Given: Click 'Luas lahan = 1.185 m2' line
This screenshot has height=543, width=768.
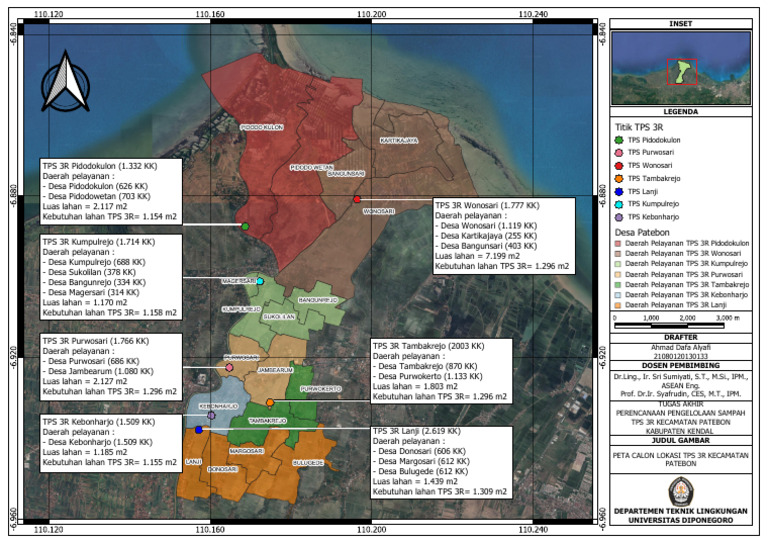Looking at the screenshot, I should (x=85, y=452).
